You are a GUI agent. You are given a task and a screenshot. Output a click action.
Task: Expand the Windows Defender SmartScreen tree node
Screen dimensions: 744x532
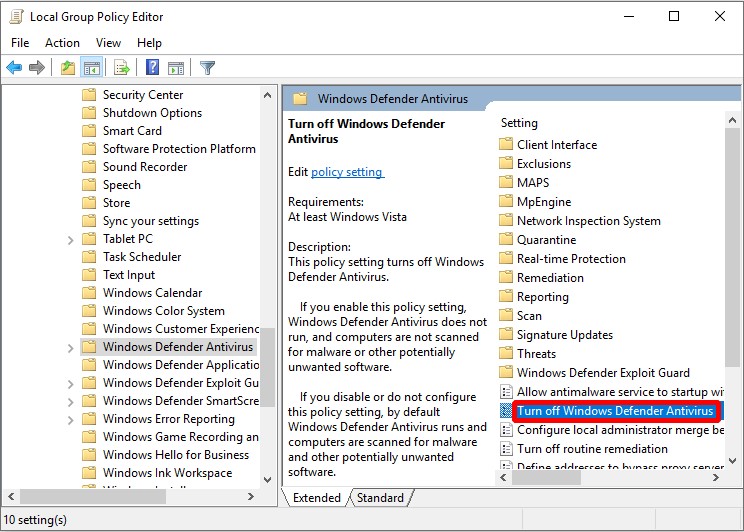pos(70,402)
